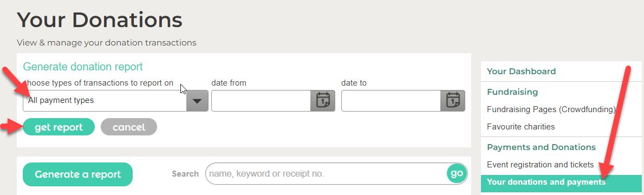Cancel the donation report form
The width and height of the screenshot is (644, 195).
point(129,127)
